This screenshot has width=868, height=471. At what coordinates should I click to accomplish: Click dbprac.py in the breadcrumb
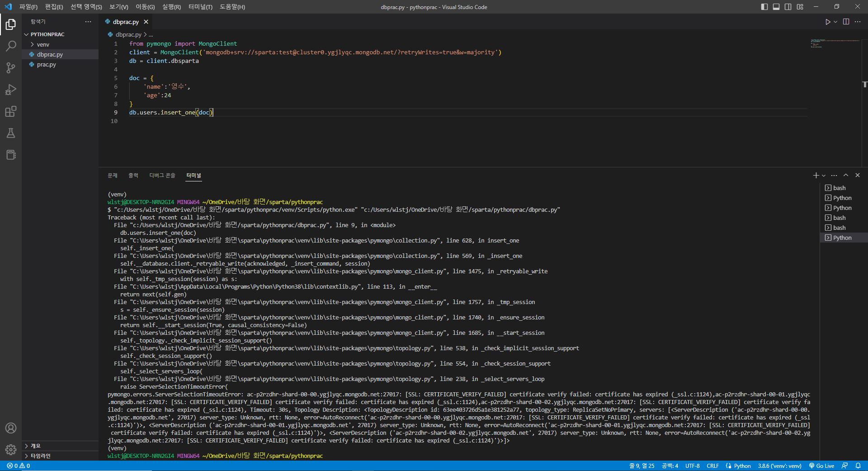coord(128,34)
